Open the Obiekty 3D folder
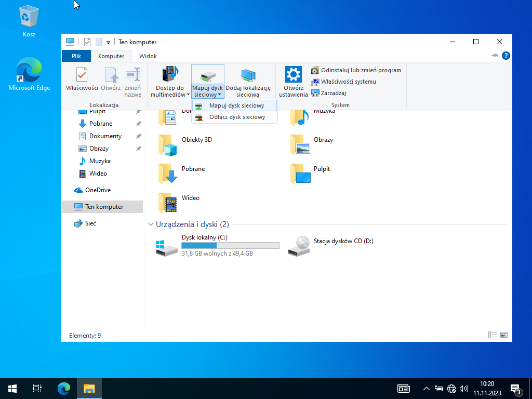The image size is (532, 399). (196, 140)
